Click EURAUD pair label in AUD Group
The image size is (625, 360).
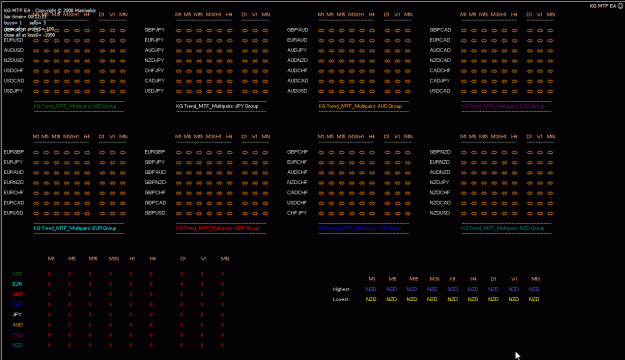(x=297, y=40)
